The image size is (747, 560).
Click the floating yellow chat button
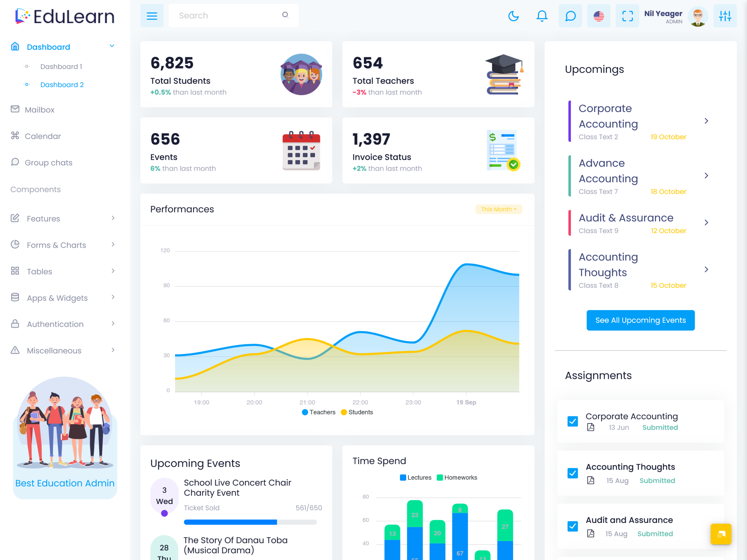tap(721, 534)
